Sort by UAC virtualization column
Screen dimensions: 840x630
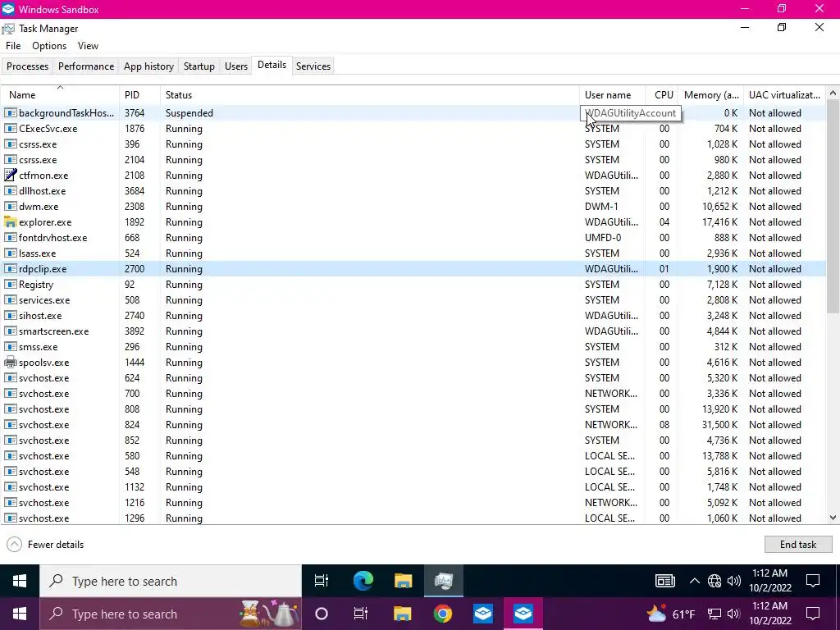[784, 95]
